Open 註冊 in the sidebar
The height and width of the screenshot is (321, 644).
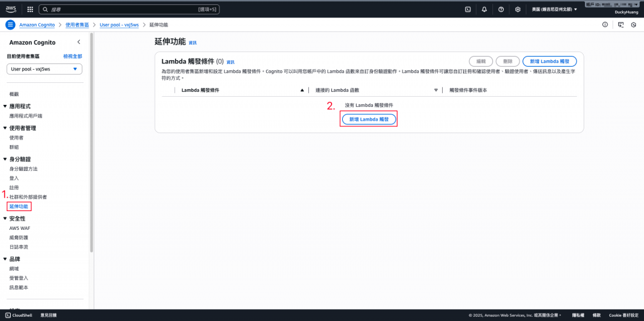coord(14,188)
